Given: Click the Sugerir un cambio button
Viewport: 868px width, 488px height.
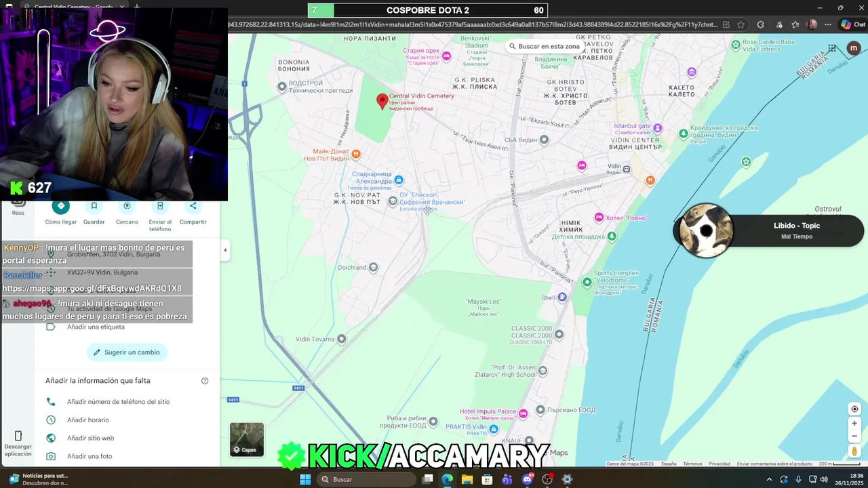Looking at the screenshot, I should tap(127, 352).
